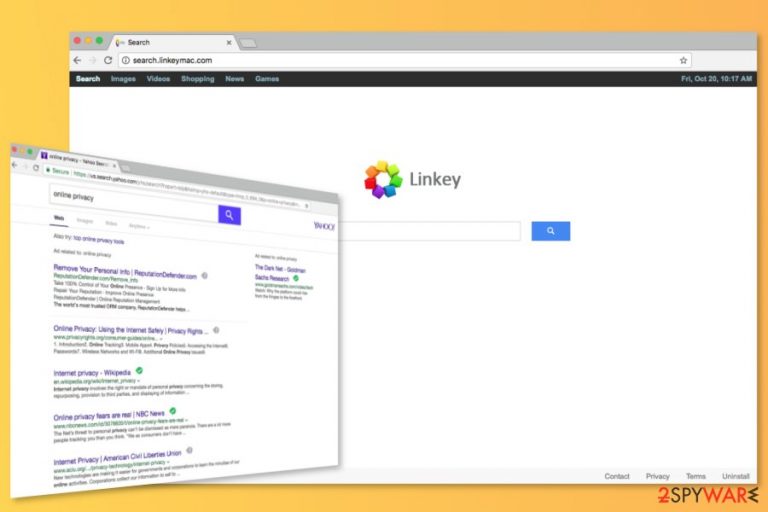Reload the search.linkeymac.com page
768x512 pixels.
tap(108, 60)
